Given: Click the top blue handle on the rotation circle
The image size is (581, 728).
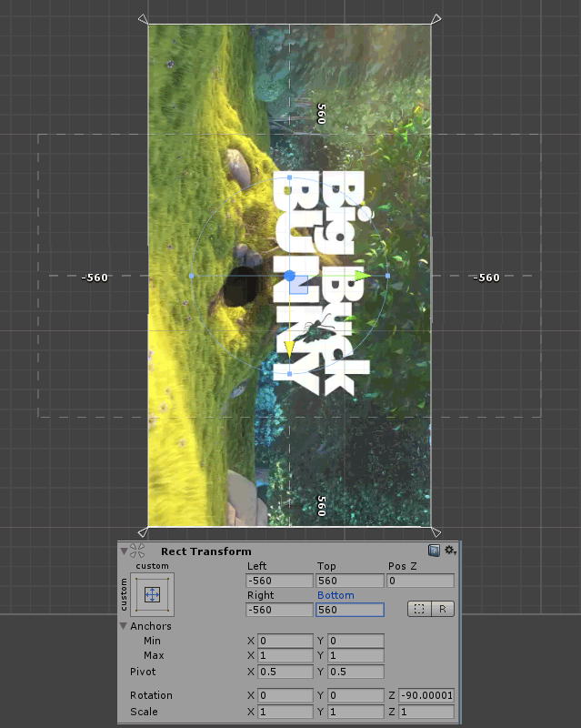Looking at the screenshot, I should [289, 177].
